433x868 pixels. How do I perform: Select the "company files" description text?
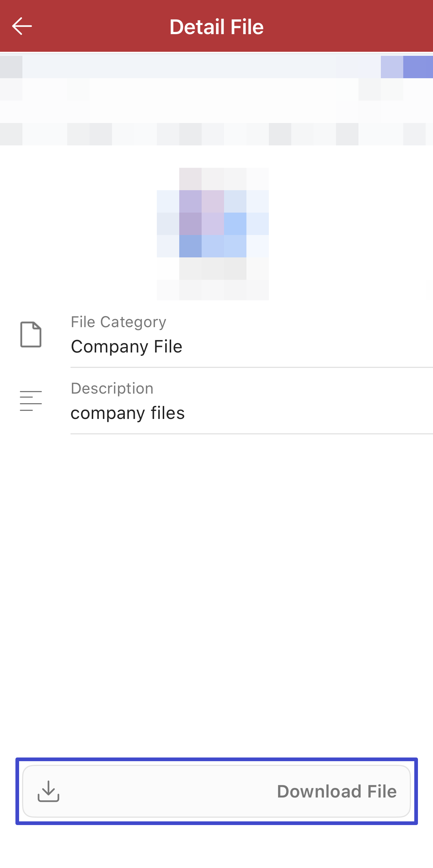[x=127, y=413]
